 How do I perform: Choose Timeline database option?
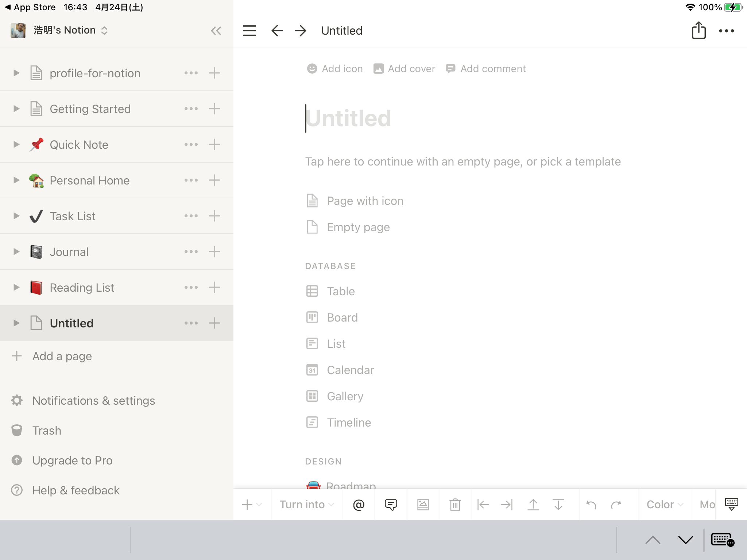click(338, 423)
